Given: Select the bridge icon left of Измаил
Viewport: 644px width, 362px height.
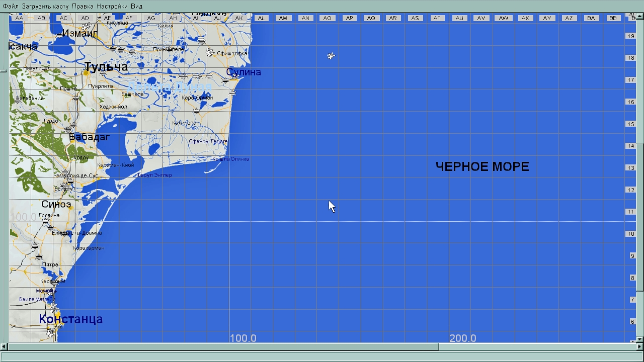Looking at the screenshot, I should [60, 35].
